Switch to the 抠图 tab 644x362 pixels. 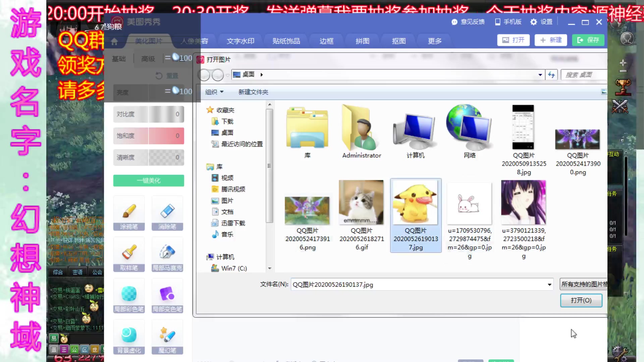pyautogui.click(x=399, y=41)
